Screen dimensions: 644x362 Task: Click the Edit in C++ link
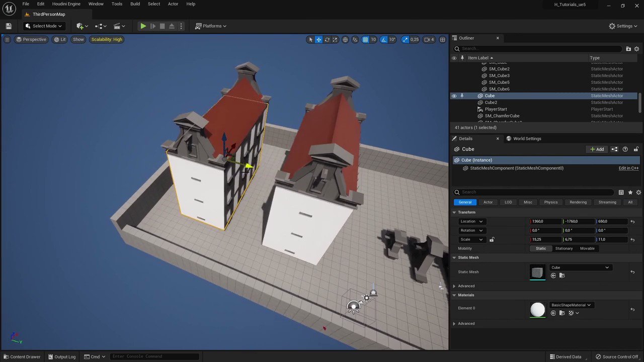pyautogui.click(x=628, y=168)
